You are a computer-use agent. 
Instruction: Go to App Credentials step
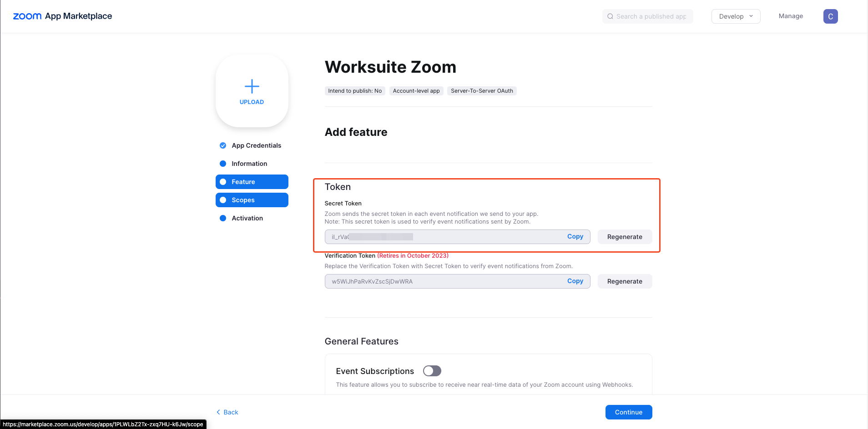coord(252,145)
